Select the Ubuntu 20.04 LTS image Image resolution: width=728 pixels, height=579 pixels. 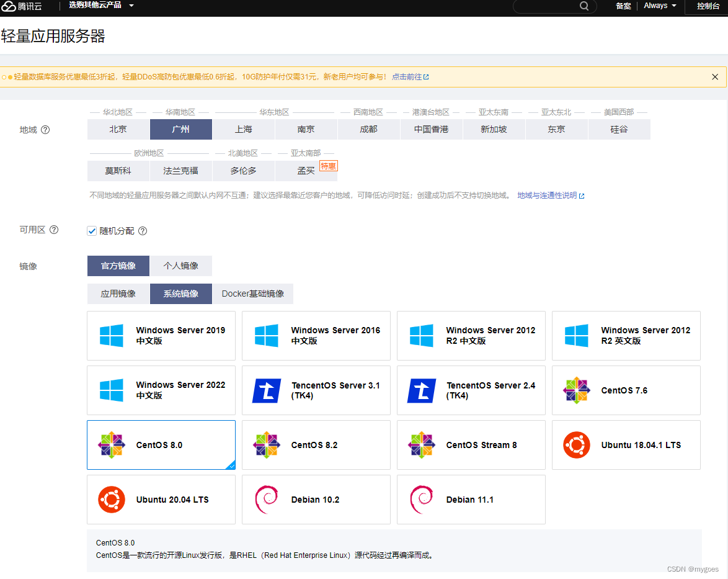point(161,500)
